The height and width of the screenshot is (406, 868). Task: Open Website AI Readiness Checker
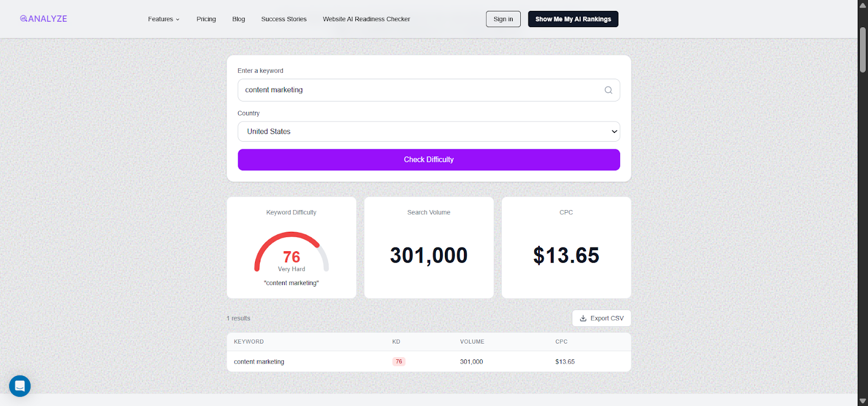point(366,19)
